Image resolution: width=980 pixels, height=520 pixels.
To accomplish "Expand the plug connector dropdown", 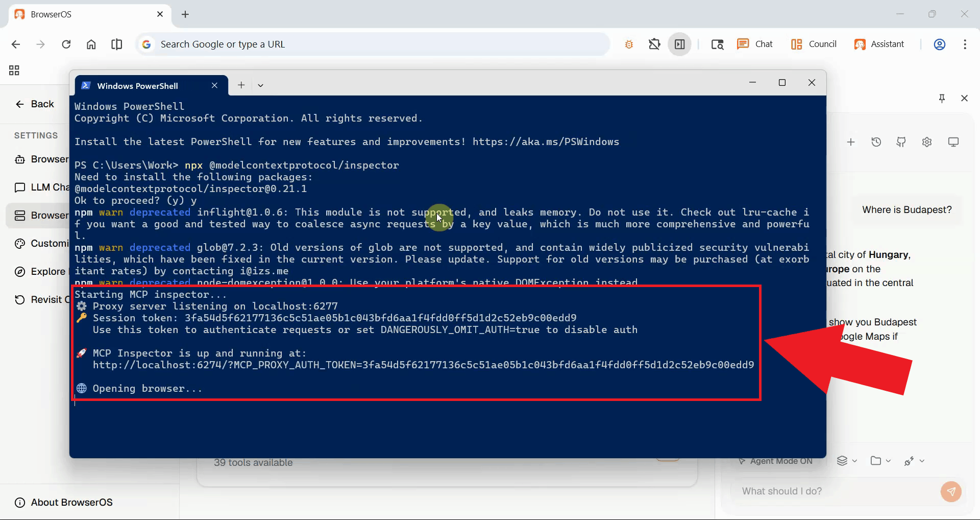I will [x=914, y=461].
